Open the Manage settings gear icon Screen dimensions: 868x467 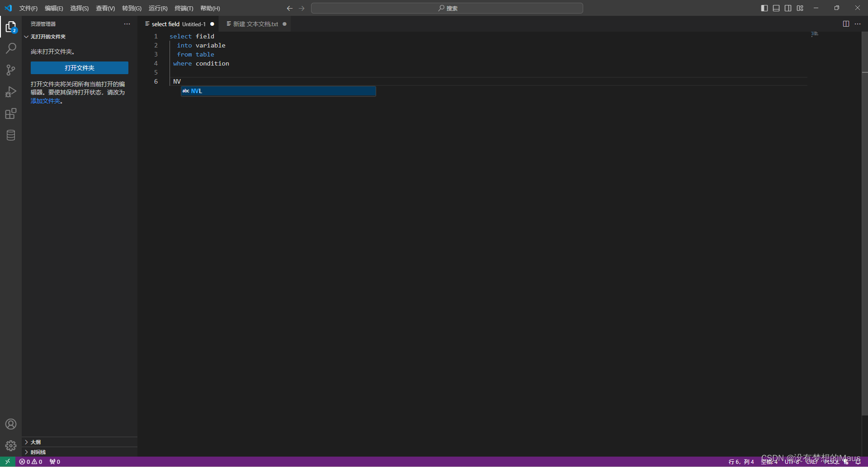tap(10, 445)
